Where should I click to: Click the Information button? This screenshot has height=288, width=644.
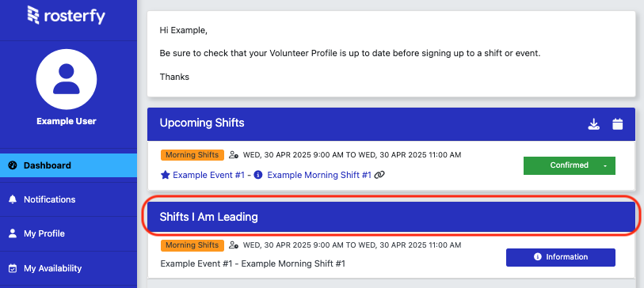coord(561,257)
